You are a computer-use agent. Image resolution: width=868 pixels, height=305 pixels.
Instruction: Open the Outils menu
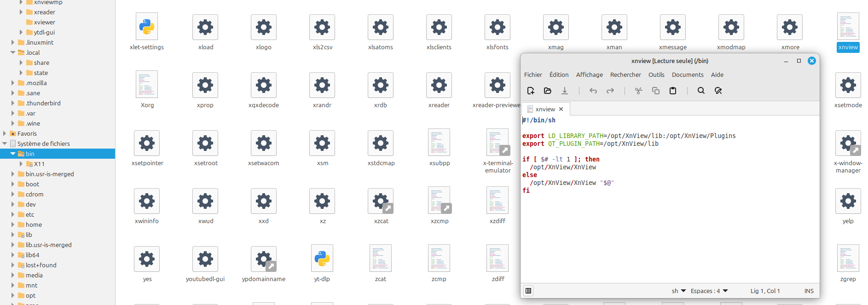tap(656, 75)
